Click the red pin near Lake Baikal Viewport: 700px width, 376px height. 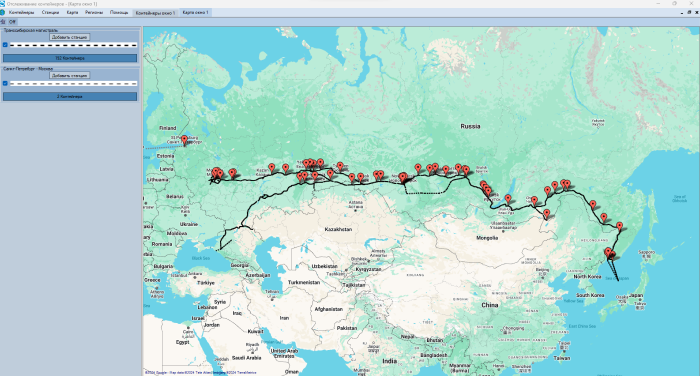point(508,199)
